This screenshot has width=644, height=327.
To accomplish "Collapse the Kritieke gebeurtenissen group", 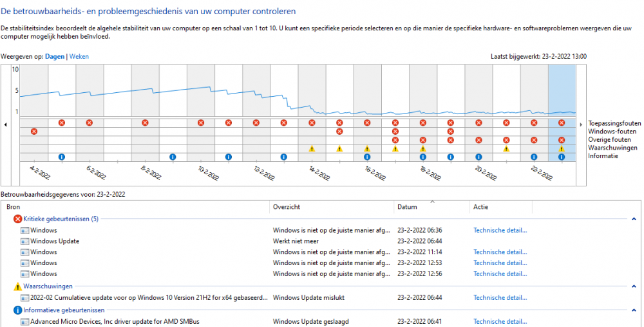I will click(x=634, y=219).
